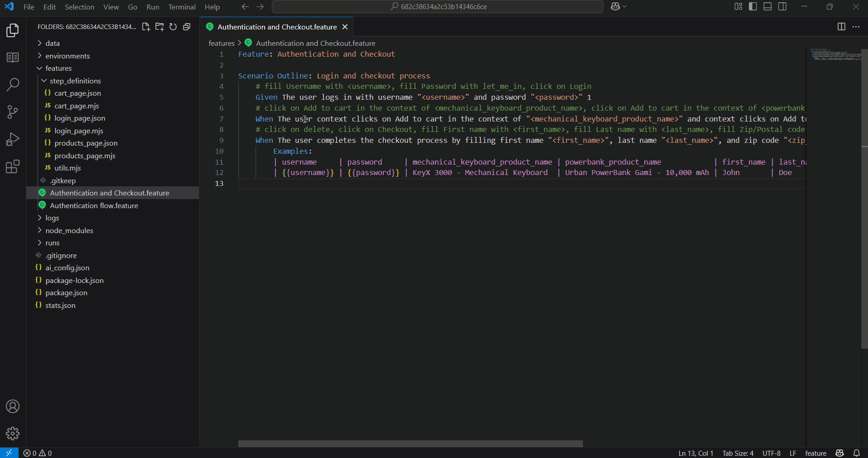Viewport: 868px width, 458px height.
Task: Open Source Control view
Action: coord(13,112)
